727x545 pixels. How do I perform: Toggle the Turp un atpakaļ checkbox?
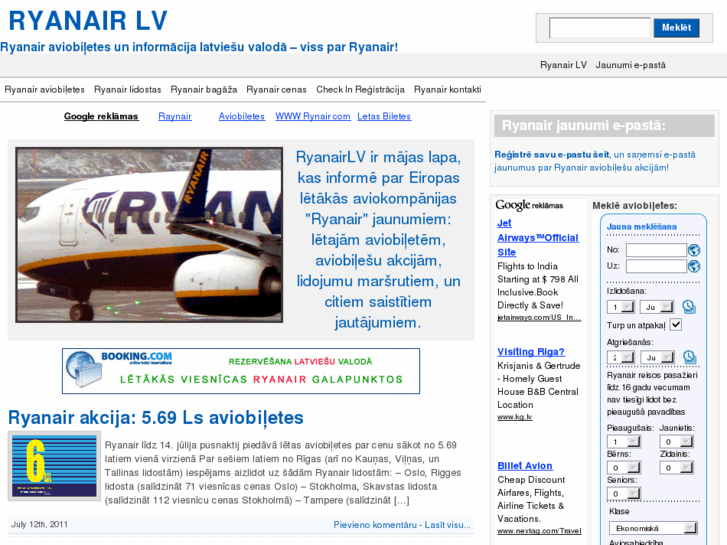[x=676, y=325]
